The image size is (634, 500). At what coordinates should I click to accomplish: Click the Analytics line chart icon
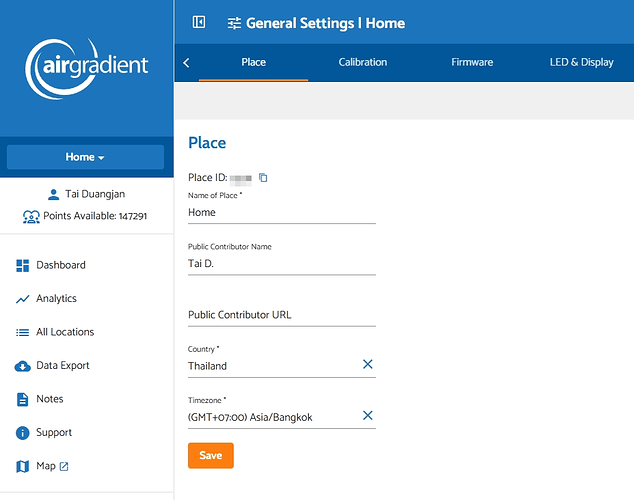(23, 299)
